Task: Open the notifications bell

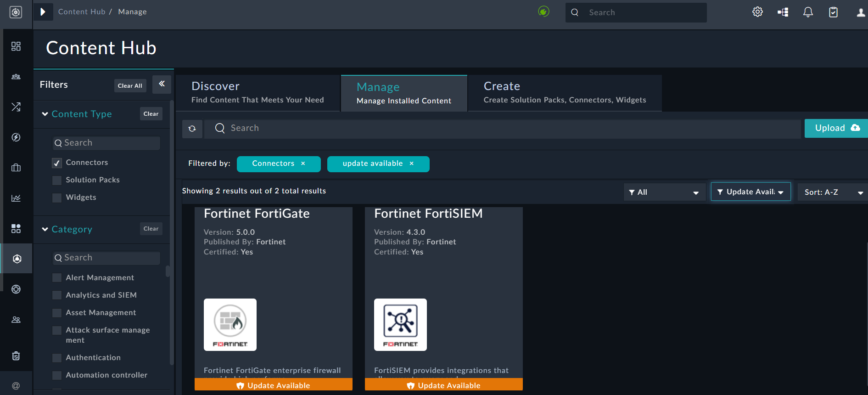Action: [x=808, y=12]
